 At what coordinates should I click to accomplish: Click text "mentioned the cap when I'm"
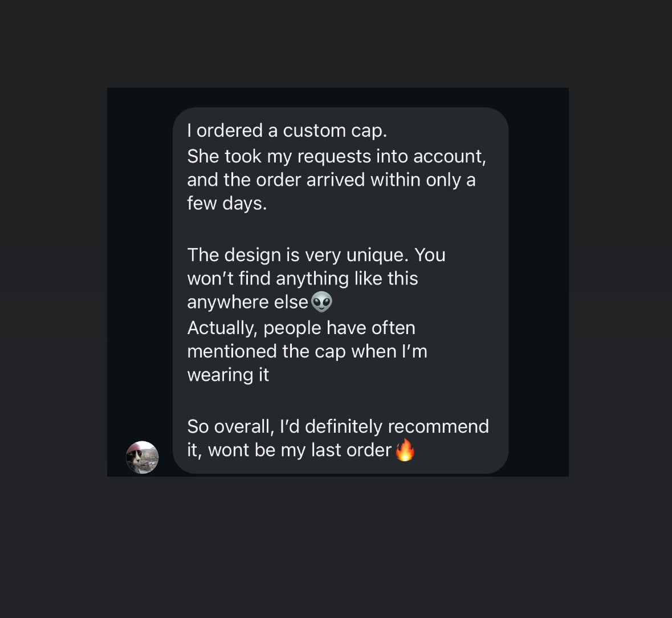(307, 351)
